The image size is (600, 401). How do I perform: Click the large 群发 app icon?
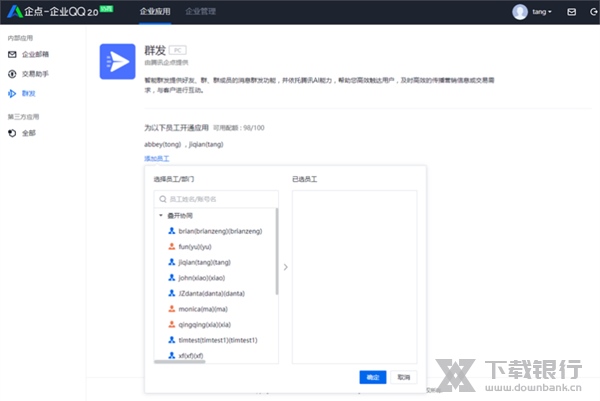tap(117, 62)
